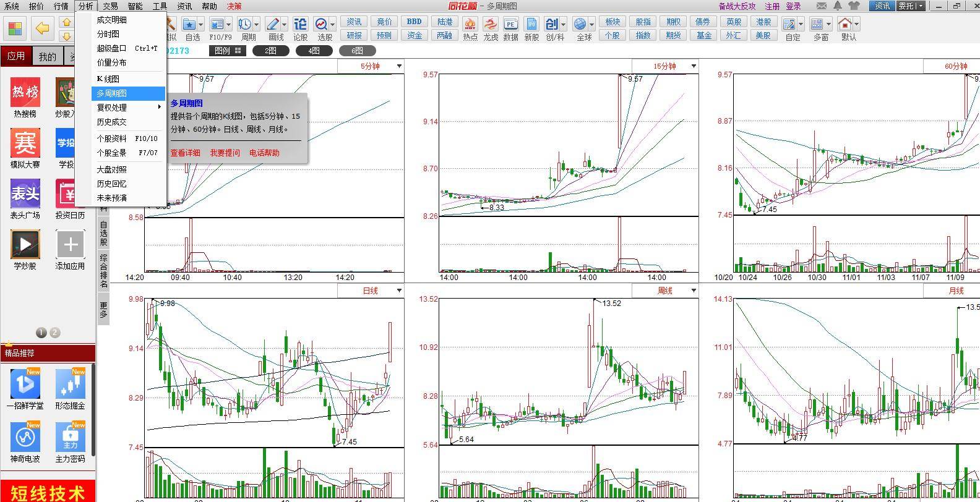Click the 电话帮助 link
This screenshot has width=980, height=502.
[264, 153]
